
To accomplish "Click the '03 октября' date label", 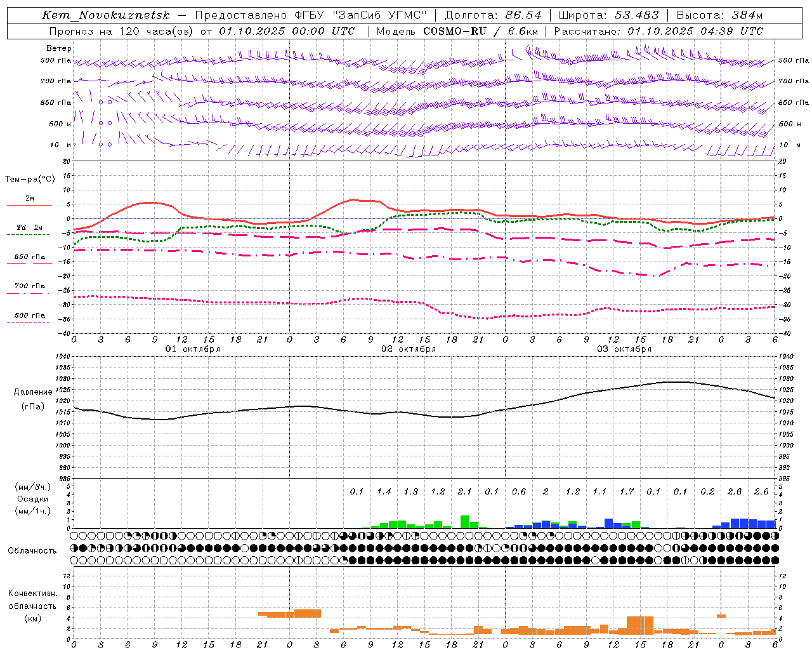I will (x=624, y=349).
